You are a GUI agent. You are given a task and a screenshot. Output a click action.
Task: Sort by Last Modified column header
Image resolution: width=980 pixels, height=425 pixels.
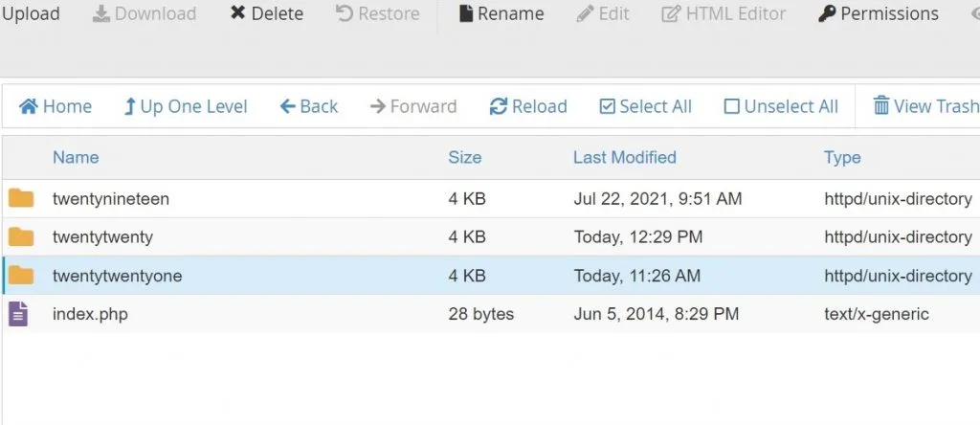[625, 157]
